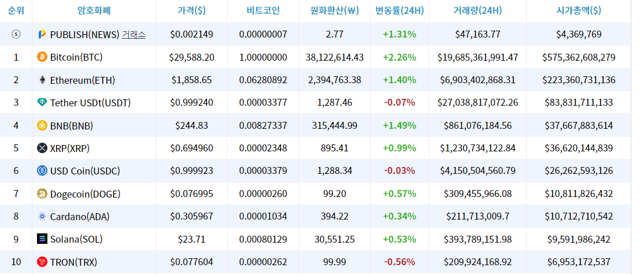This screenshot has height=275, width=644.
Task: Open the Dogecoin(DOGE) coin name
Action: coord(85,194)
